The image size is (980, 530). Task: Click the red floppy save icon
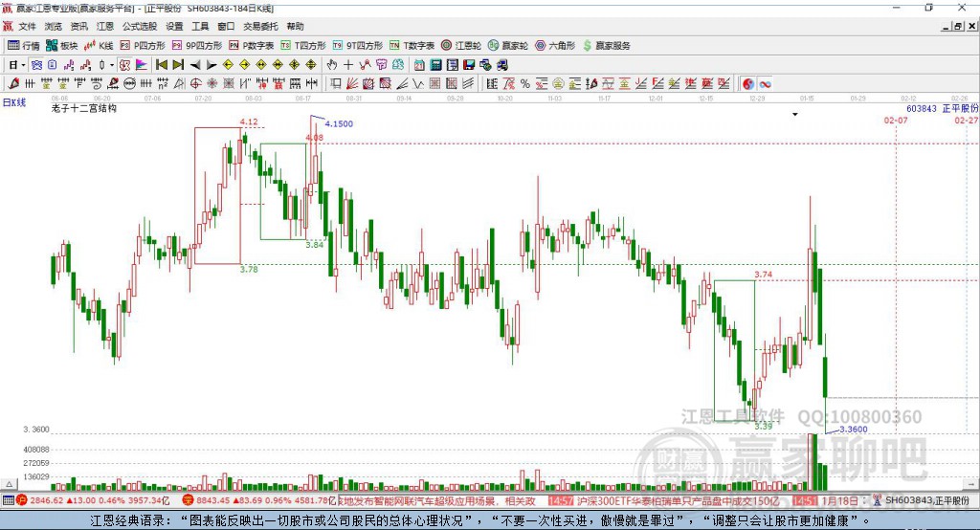pyautogui.click(x=469, y=65)
